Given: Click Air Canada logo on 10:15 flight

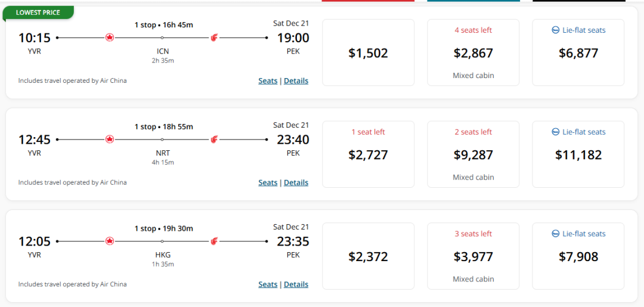Looking at the screenshot, I should pos(109,38).
